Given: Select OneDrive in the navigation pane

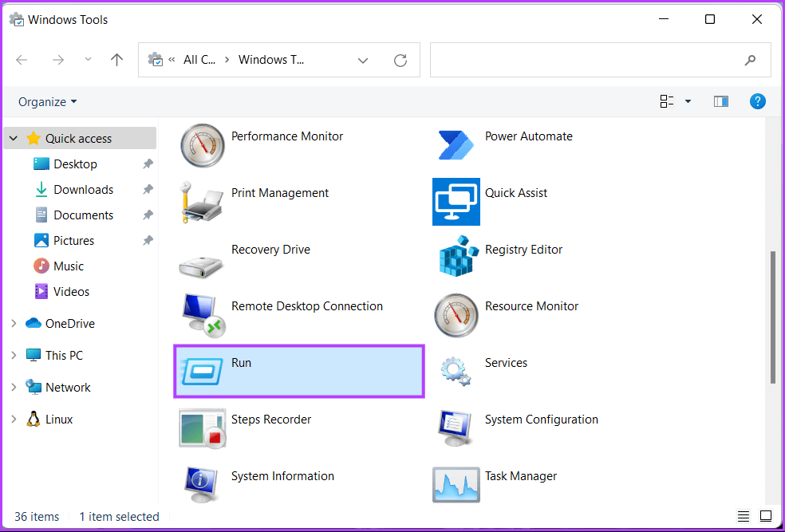Looking at the screenshot, I should (69, 324).
